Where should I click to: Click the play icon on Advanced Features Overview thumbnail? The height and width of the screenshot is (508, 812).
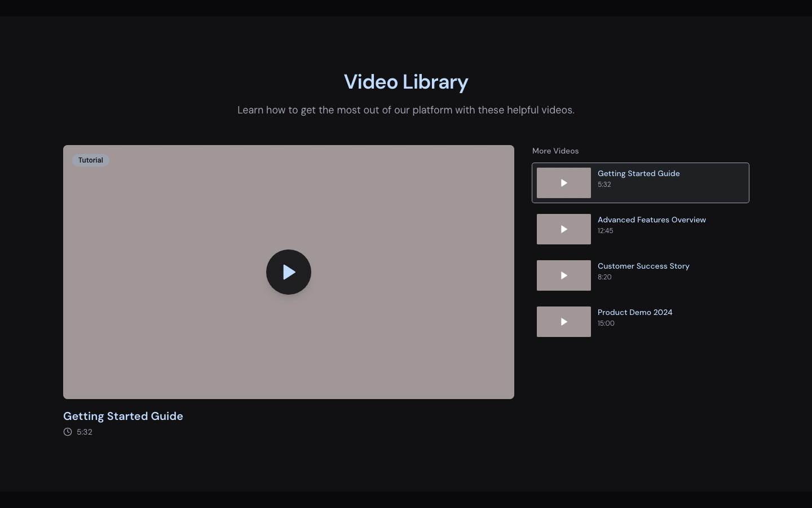coord(564,229)
